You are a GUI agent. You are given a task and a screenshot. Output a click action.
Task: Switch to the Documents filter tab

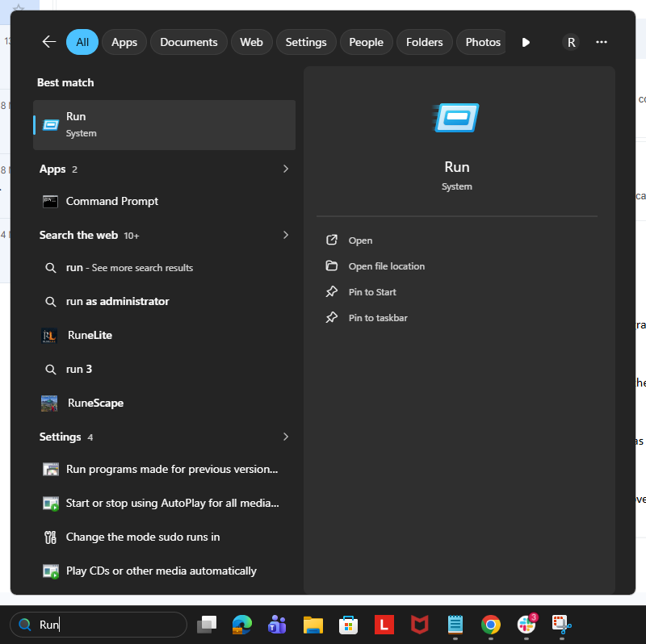(x=189, y=42)
